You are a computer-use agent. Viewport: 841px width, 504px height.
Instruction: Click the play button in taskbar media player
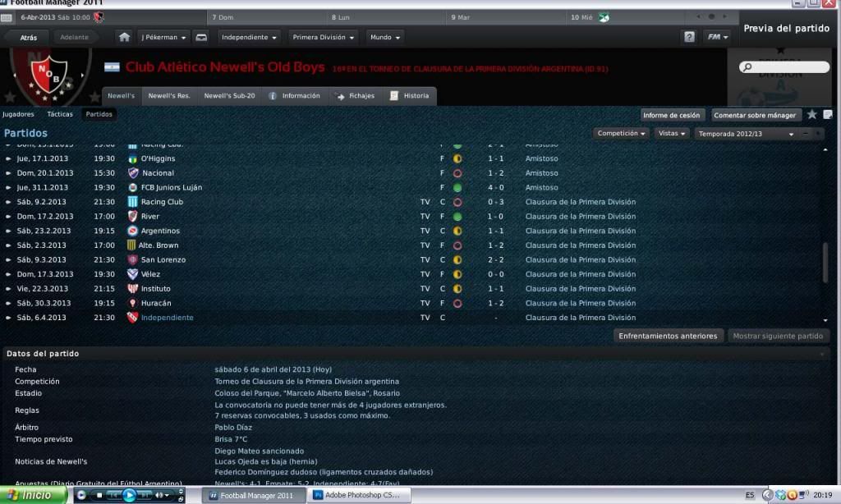click(129, 496)
